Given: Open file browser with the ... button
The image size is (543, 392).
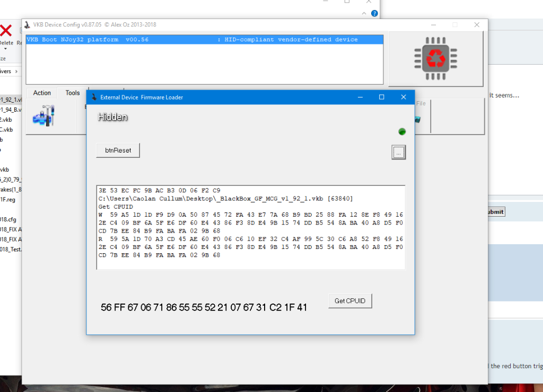Looking at the screenshot, I should (399, 152).
